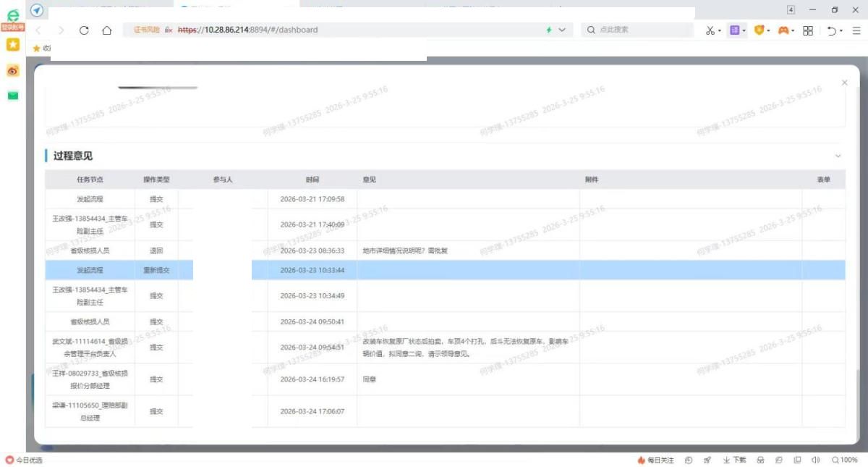Screen dimensions: 868x467
Task: Open the browser hamburger main menu
Action: [856, 30]
